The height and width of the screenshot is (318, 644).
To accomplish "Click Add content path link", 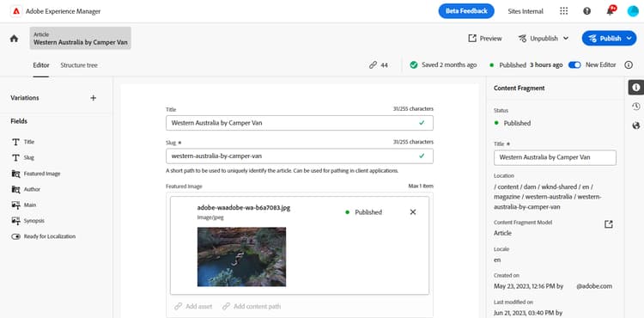I will click(252, 306).
